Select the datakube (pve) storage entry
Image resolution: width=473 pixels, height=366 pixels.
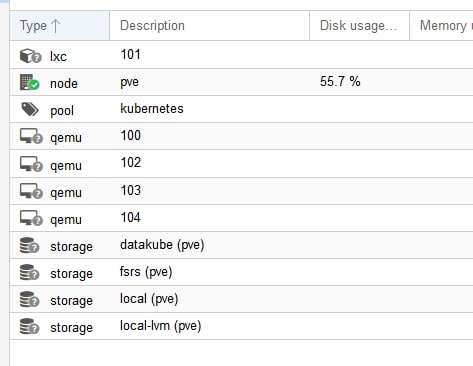pyautogui.click(x=162, y=245)
